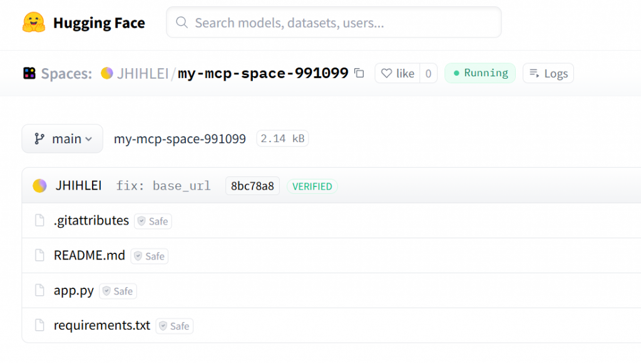View the like count of 0
Screen dimensions: 641x364
(x=428, y=73)
